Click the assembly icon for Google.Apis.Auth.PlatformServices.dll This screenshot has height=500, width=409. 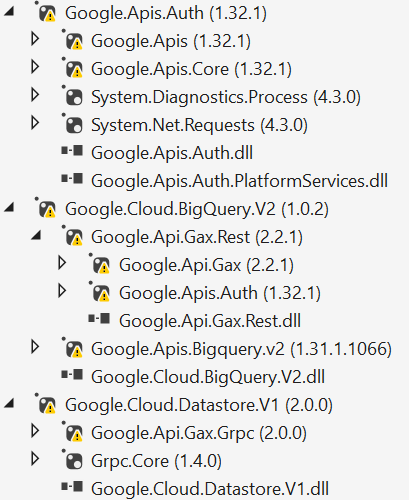pos(72,179)
